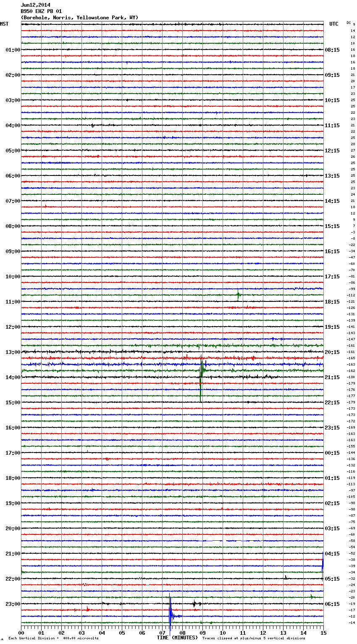The height and width of the screenshot is (644, 357).
Task: Select the 04:00 MST time label
Action: (13, 126)
